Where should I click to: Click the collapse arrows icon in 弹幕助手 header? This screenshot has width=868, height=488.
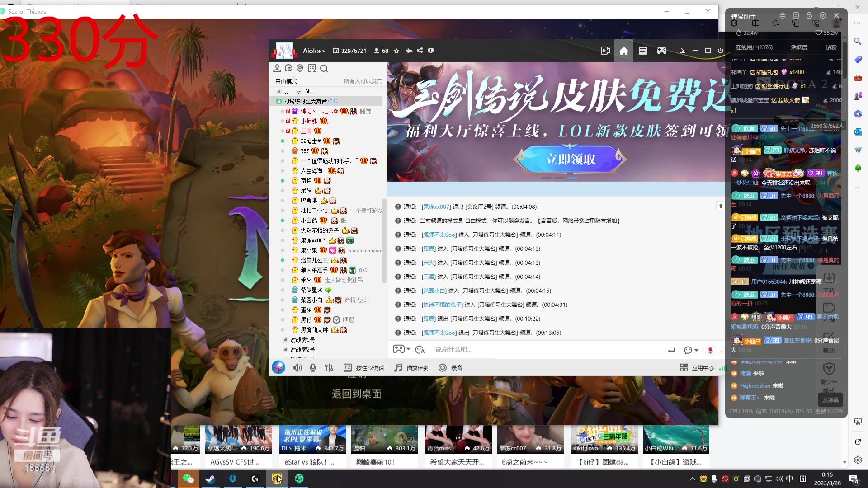point(783,15)
